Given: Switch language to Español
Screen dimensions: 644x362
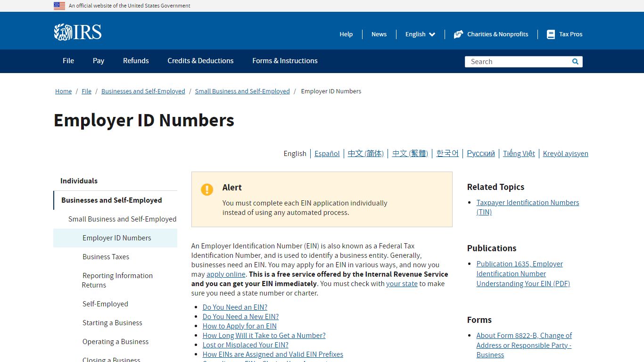Looking at the screenshot, I should [x=327, y=154].
